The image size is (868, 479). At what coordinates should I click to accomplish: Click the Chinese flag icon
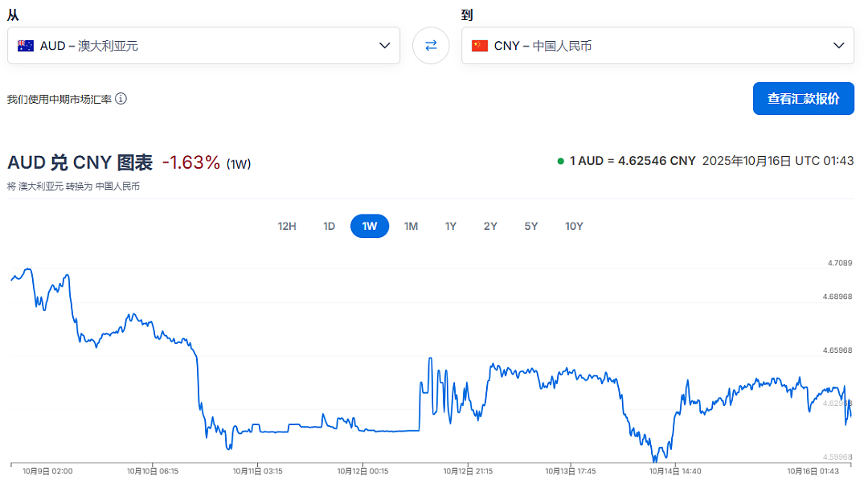pyautogui.click(x=479, y=45)
